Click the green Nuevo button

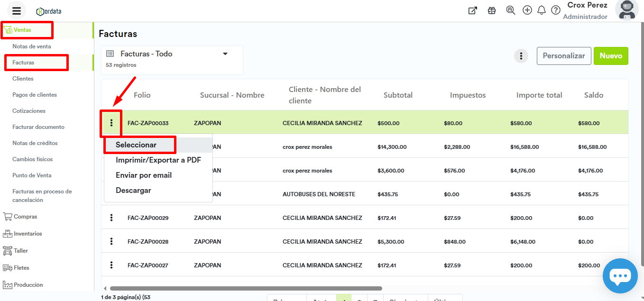tap(611, 56)
